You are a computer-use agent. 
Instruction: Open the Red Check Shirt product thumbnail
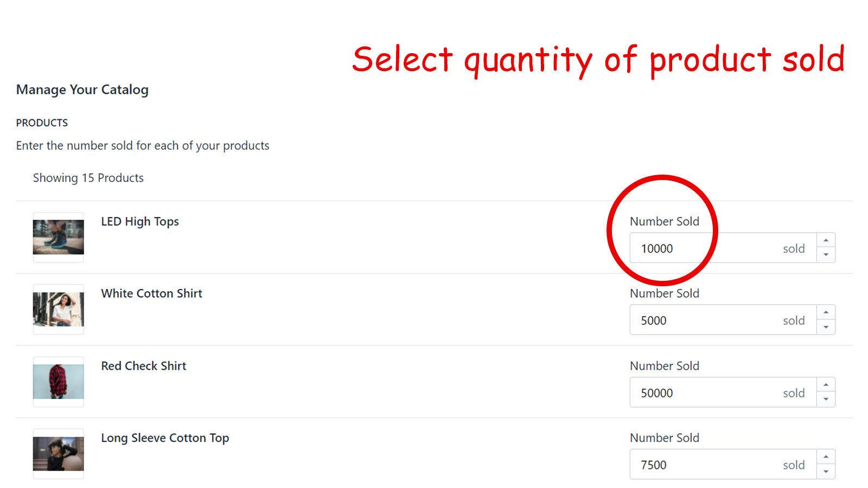coord(58,381)
